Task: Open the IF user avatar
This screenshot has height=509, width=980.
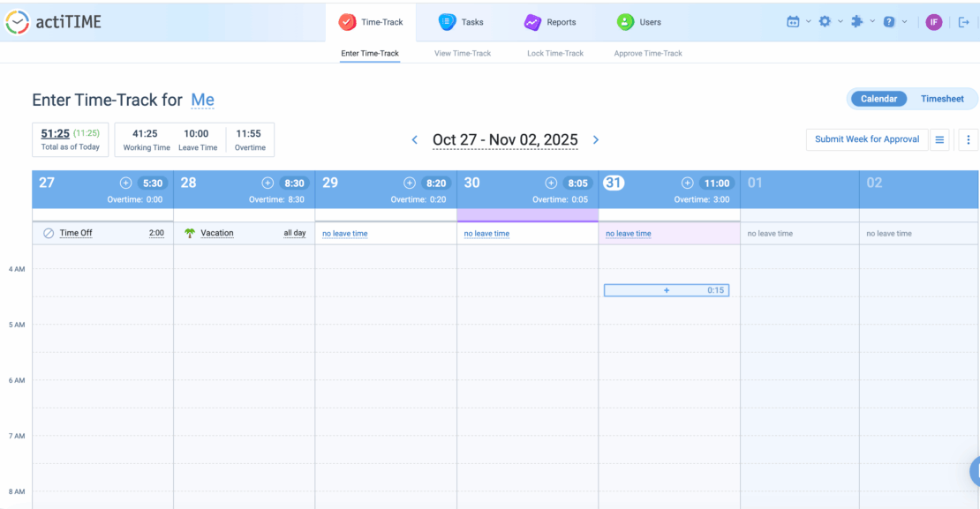Action: click(933, 21)
